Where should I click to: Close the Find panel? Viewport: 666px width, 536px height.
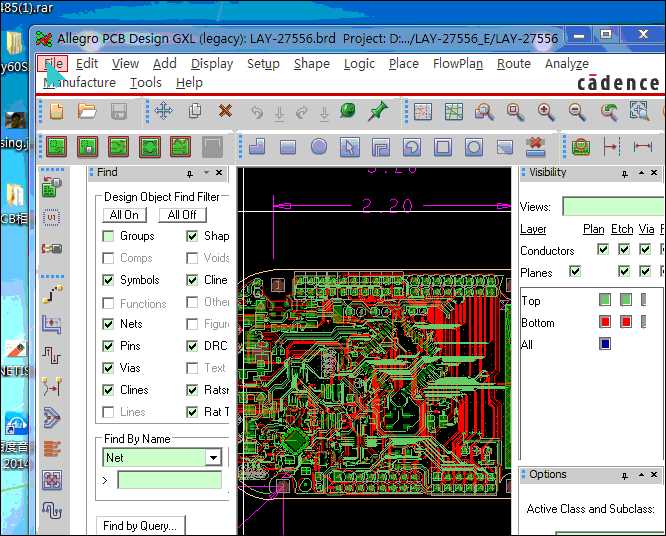click(219, 172)
